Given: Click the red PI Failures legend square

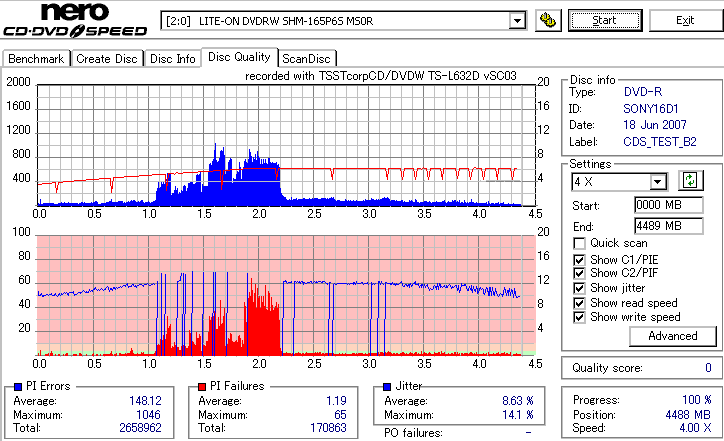Looking at the screenshot, I should coord(202,387).
